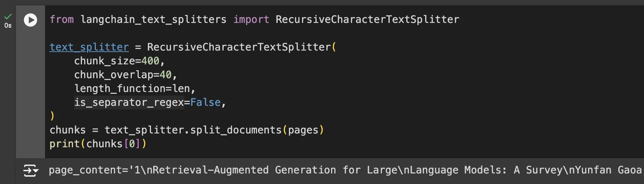The width and height of the screenshot is (644, 184).
Task: Click the import keyword in first line
Action: coord(251,19)
